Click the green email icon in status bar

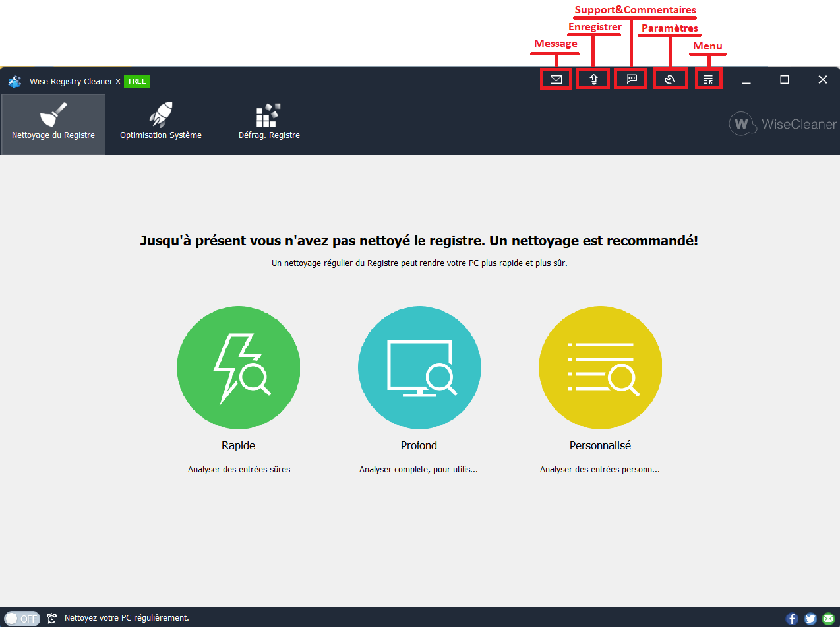tap(828, 619)
